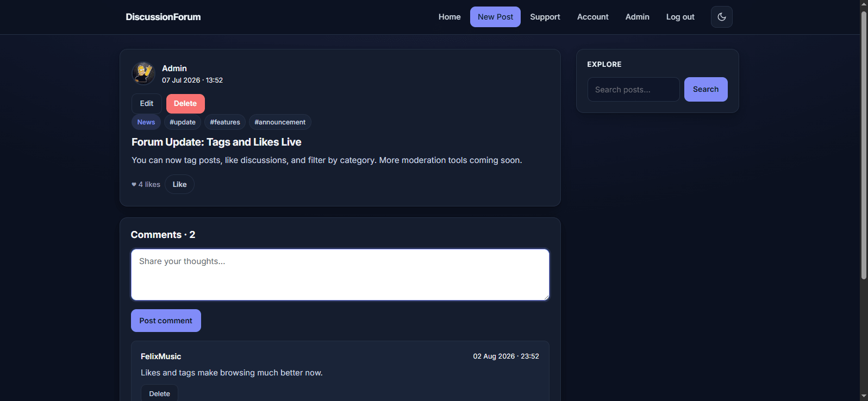Click the post date 07 Jul 2026 · 13:52
Image resolution: width=868 pixels, height=401 pixels.
[192, 80]
